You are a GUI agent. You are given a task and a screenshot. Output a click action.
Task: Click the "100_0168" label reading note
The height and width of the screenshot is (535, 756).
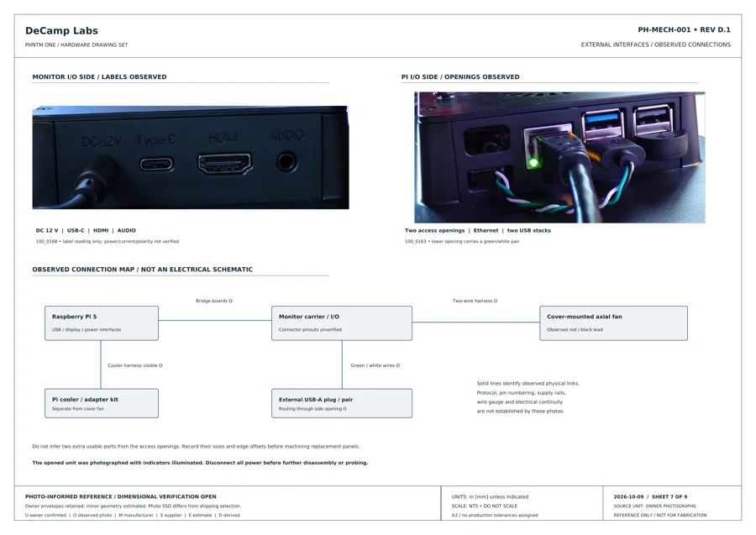[107, 242]
